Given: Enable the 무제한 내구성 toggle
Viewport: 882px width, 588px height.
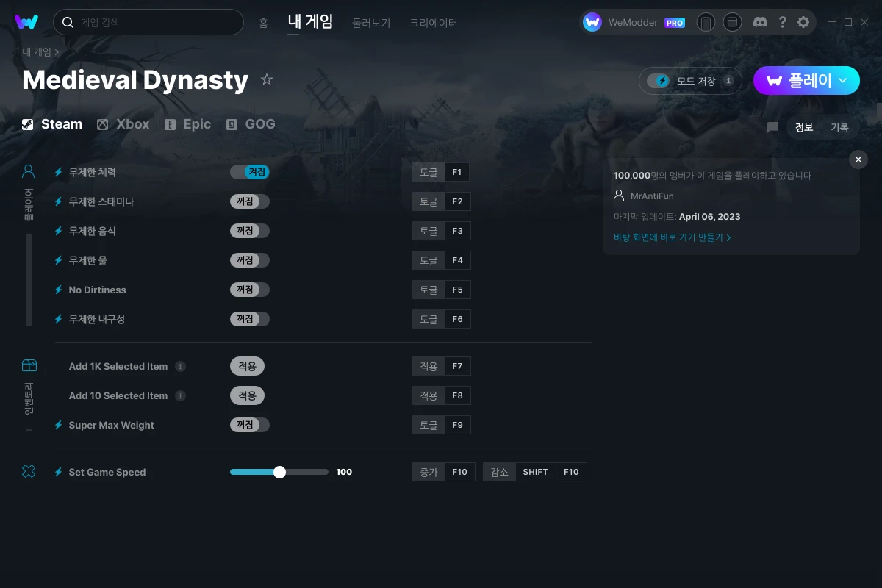Looking at the screenshot, I should click(x=250, y=319).
